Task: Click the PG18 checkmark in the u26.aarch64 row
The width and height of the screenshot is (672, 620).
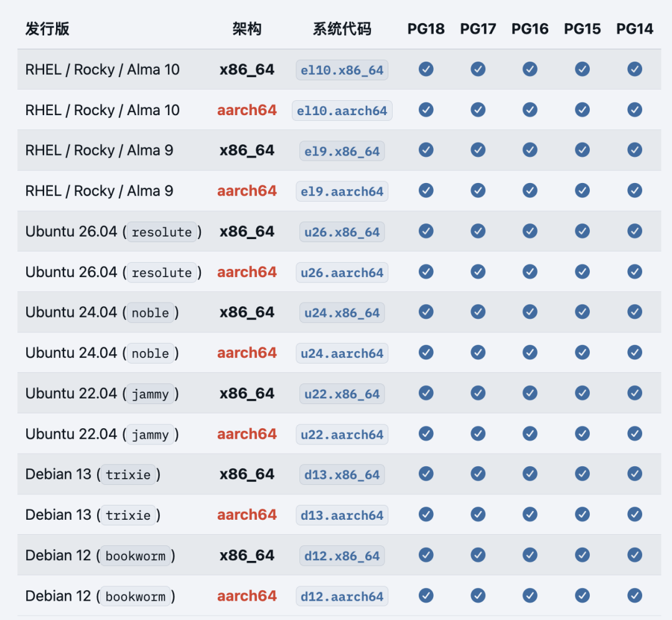Action: [426, 271]
